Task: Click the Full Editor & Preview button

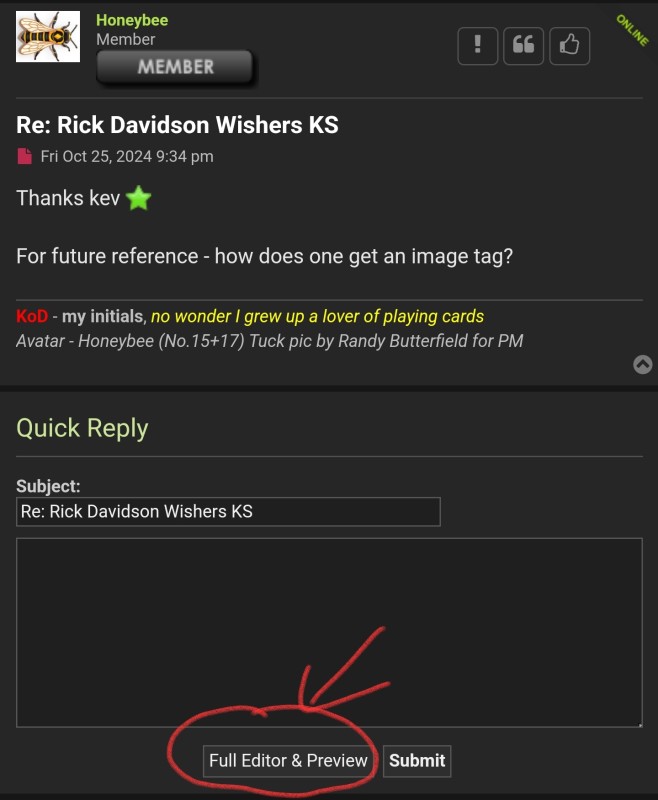Action: point(288,761)
